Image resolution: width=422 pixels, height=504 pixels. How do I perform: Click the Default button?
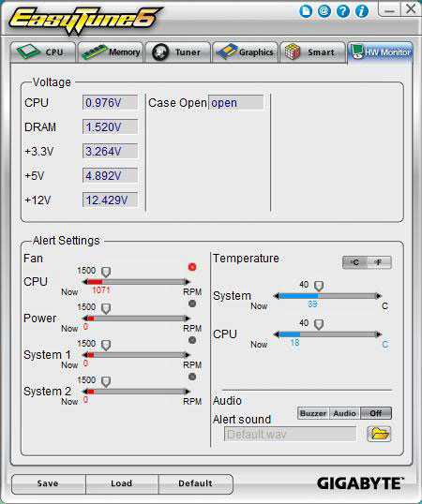tap(196, 483)
